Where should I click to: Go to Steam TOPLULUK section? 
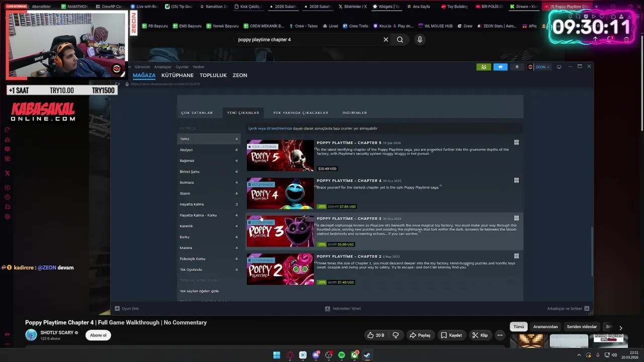point(213,75)
